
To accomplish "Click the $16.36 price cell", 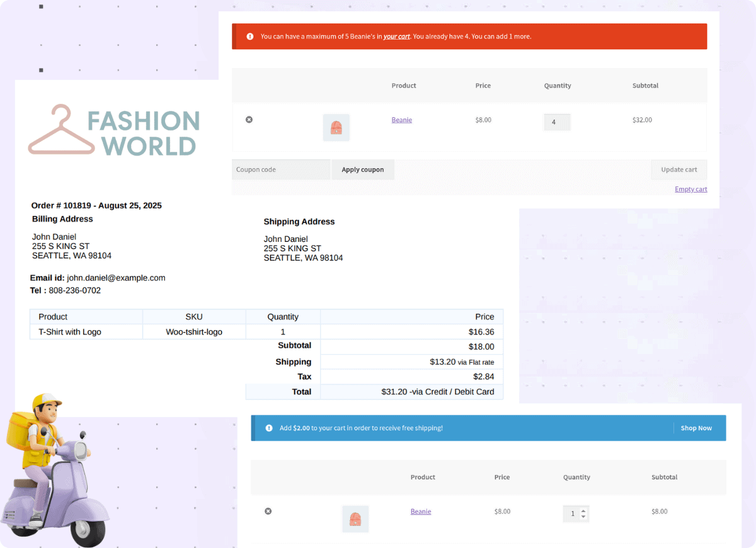I will pos(412,332).
